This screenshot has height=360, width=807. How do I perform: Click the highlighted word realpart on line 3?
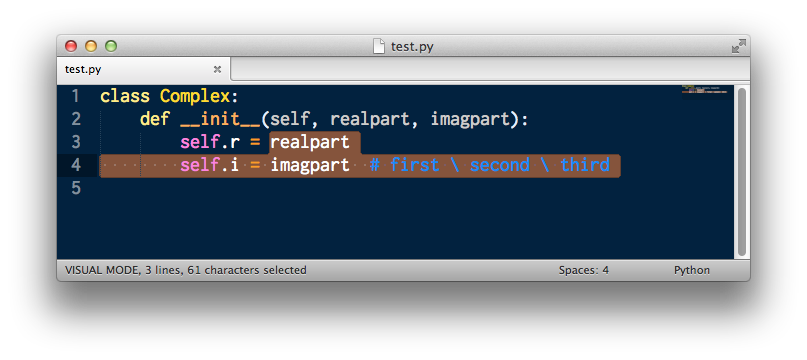point(310,143)
